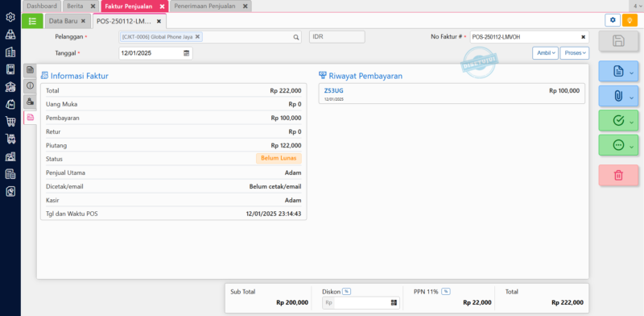Viewport: 644px width, 316px height.
Task: Click the POS time 12/01/2025 23:14:43
Action: pyautogui.click(x=274, y=214)
